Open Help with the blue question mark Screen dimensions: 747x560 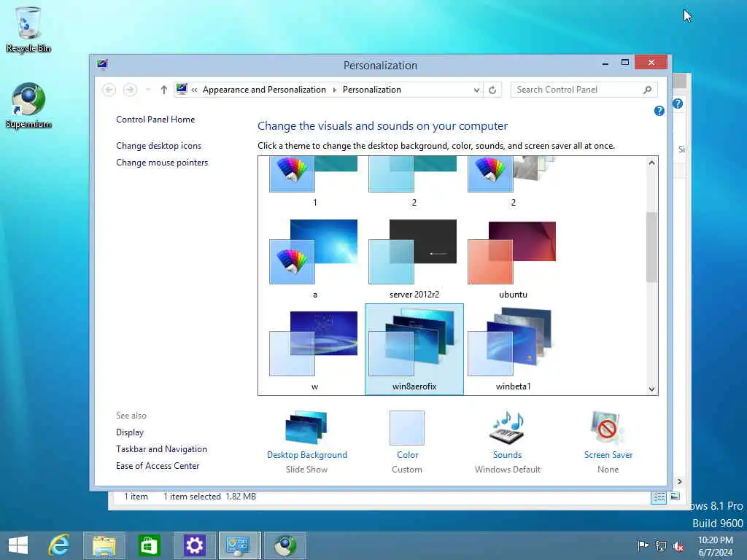click(659, 111)
